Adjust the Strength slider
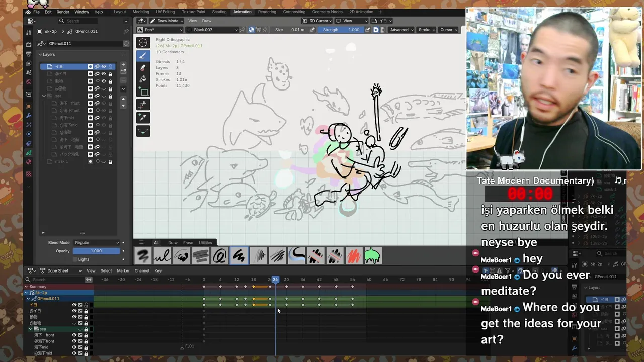 tap(341, 30)
